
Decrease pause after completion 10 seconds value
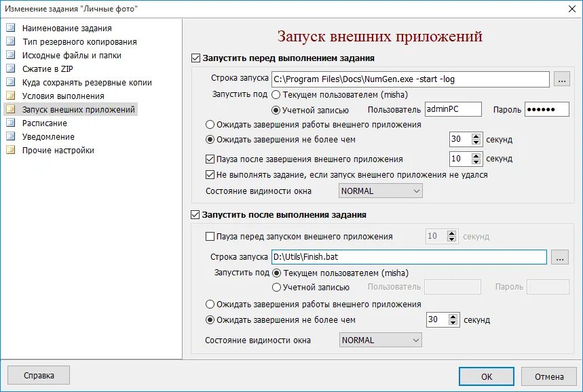click(476, 161)
